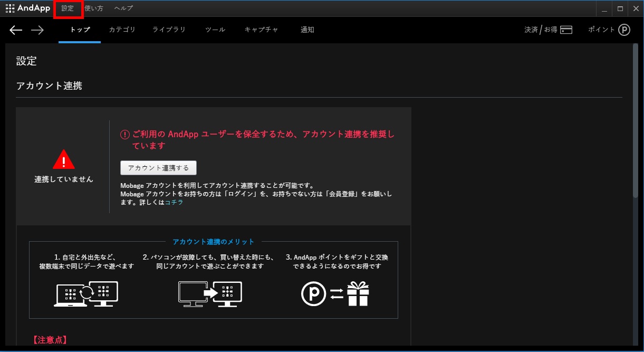
Task: Show the 通知 tab
Action: [x=307, y=30]
